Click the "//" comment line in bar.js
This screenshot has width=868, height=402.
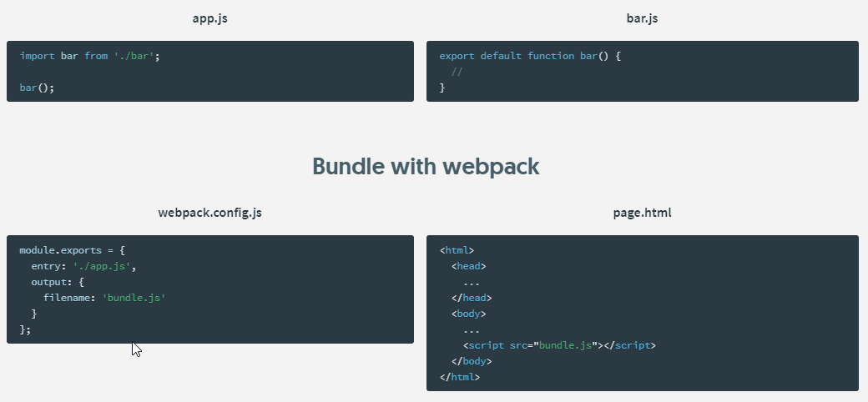(x=457, y=72)
